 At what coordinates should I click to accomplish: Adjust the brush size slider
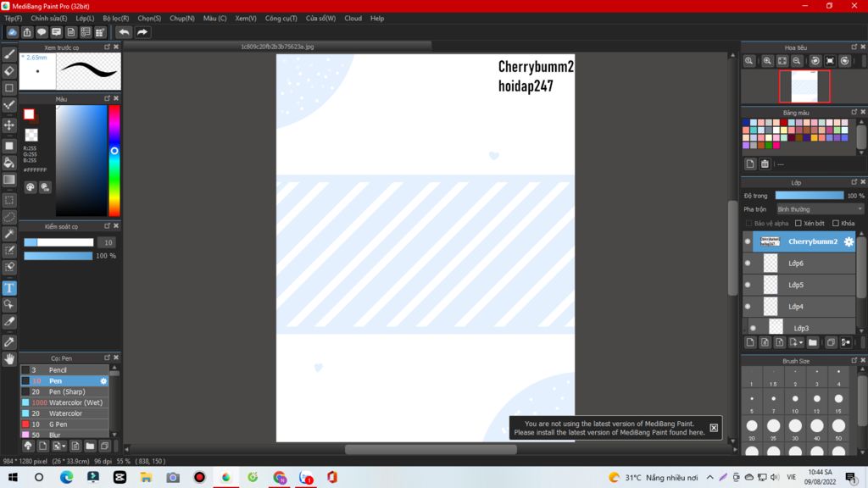click(58, 242)
